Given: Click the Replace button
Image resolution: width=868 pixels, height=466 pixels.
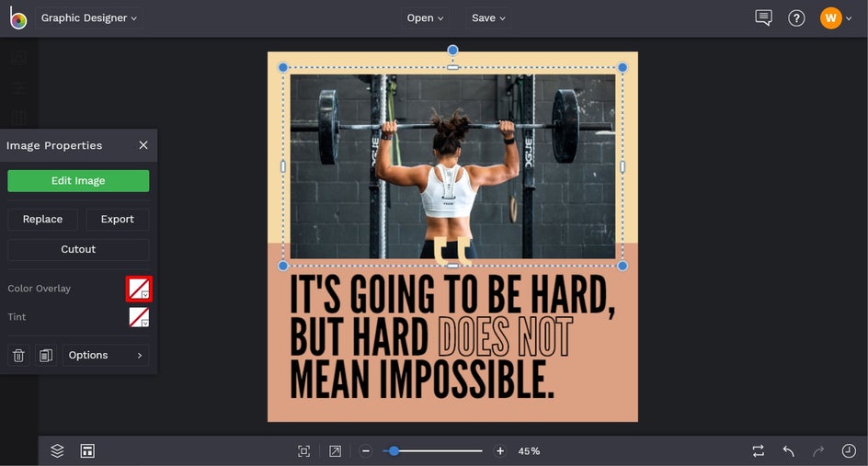Looking at the screenshot, I should (x=42, y=219).
